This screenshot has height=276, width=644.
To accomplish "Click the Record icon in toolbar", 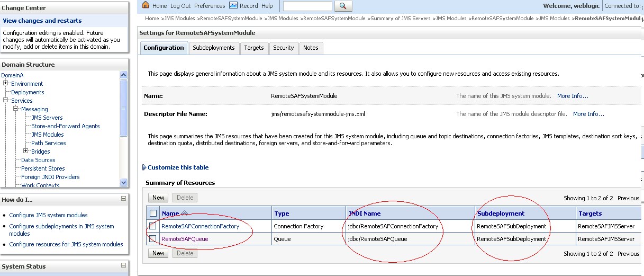I will pyautogui.click(x=234, y=5).
